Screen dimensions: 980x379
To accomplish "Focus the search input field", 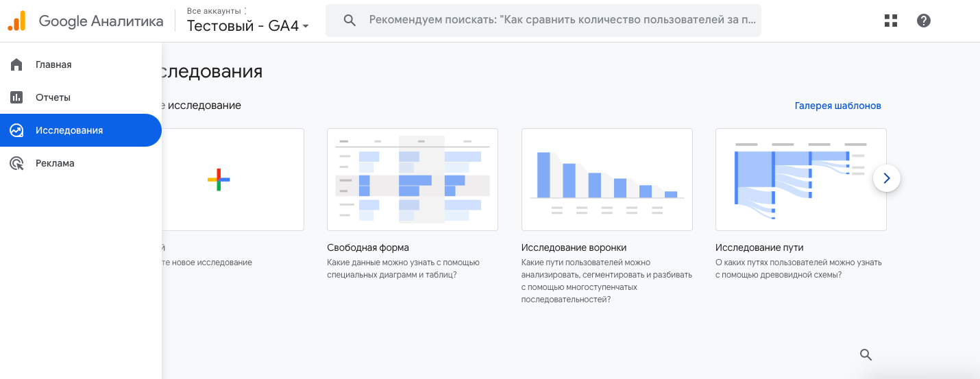I will click(543, 21).
